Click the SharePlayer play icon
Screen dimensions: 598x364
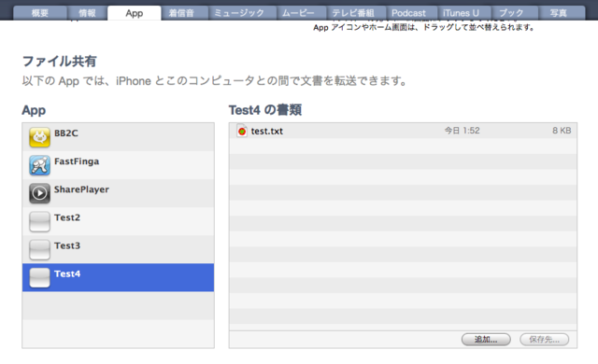click(39, 193)
